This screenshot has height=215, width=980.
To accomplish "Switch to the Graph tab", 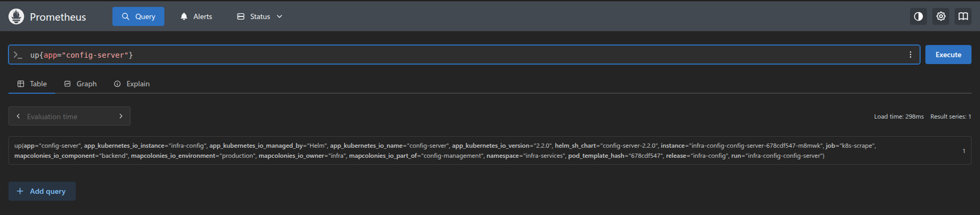I will click(x=81, y=84).
